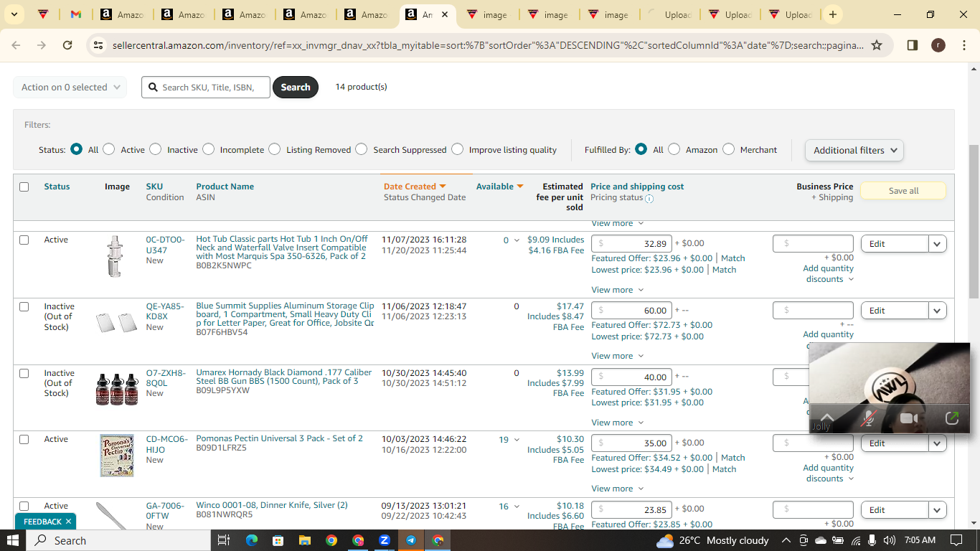This screenshot has width=980, height=551.
Task: Click the Search SKU, Title, ISBN field
Action: tap(206, 87)
